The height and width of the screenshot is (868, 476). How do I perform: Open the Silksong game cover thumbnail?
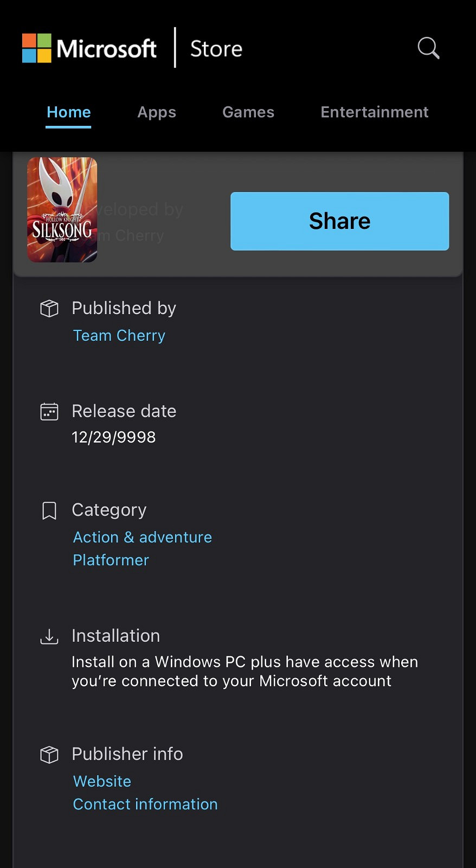point(62,210)
